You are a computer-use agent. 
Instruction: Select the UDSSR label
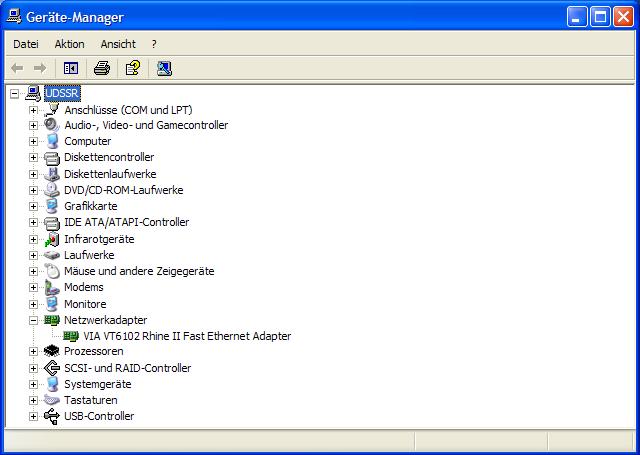(62, 93)
